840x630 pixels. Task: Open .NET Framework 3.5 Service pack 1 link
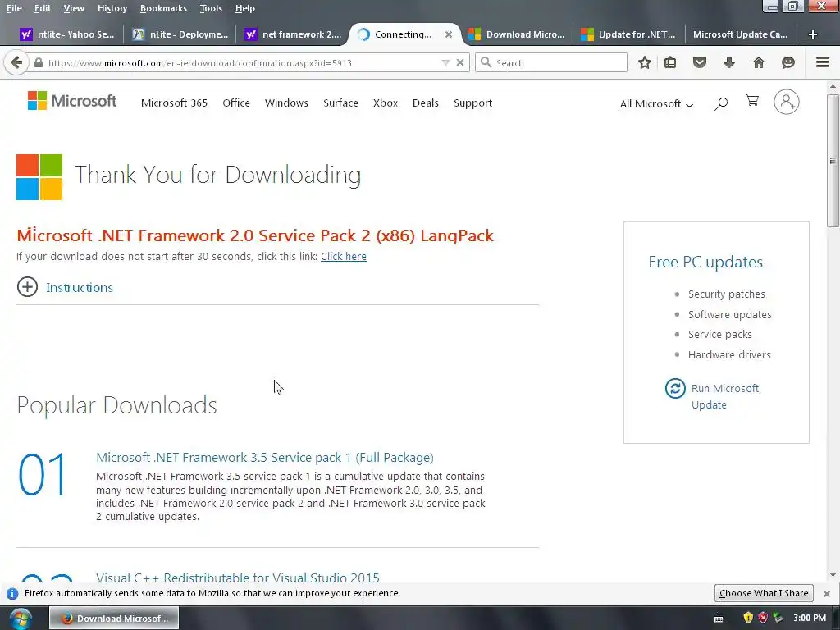[x=265, y=458]
